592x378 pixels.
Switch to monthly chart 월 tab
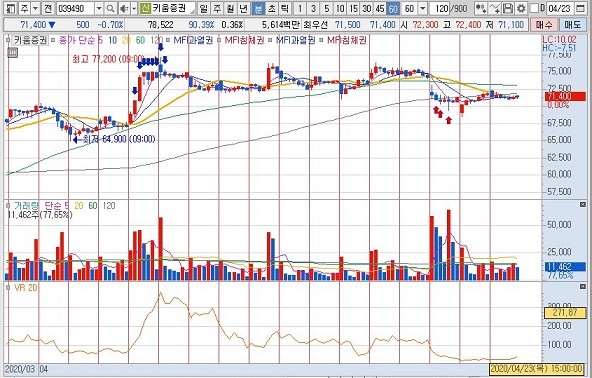(x=230, y=8)
